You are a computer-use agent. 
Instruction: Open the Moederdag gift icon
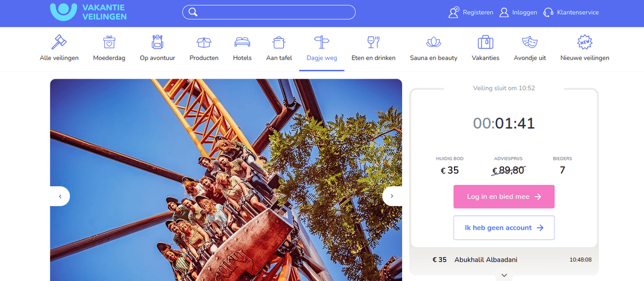(109, 42)
